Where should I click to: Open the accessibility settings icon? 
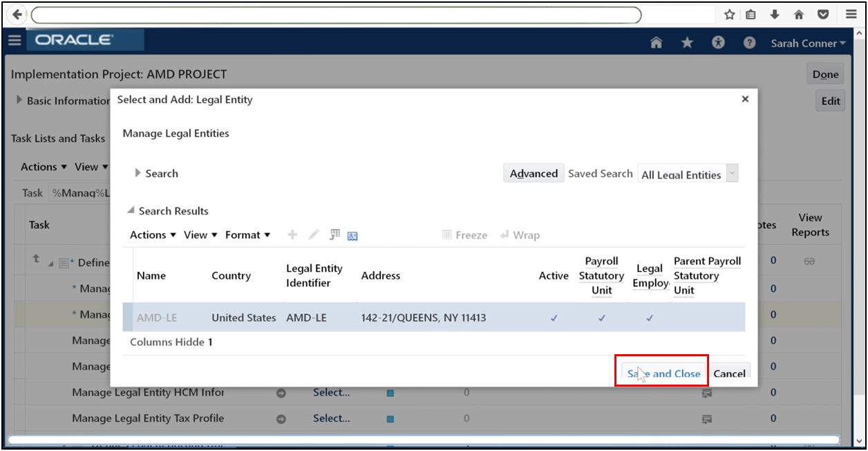pyautogui.click(x=717, y=42)
